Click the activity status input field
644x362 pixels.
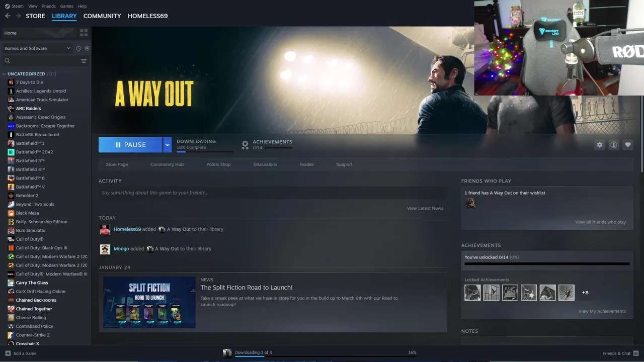(273, 193)
